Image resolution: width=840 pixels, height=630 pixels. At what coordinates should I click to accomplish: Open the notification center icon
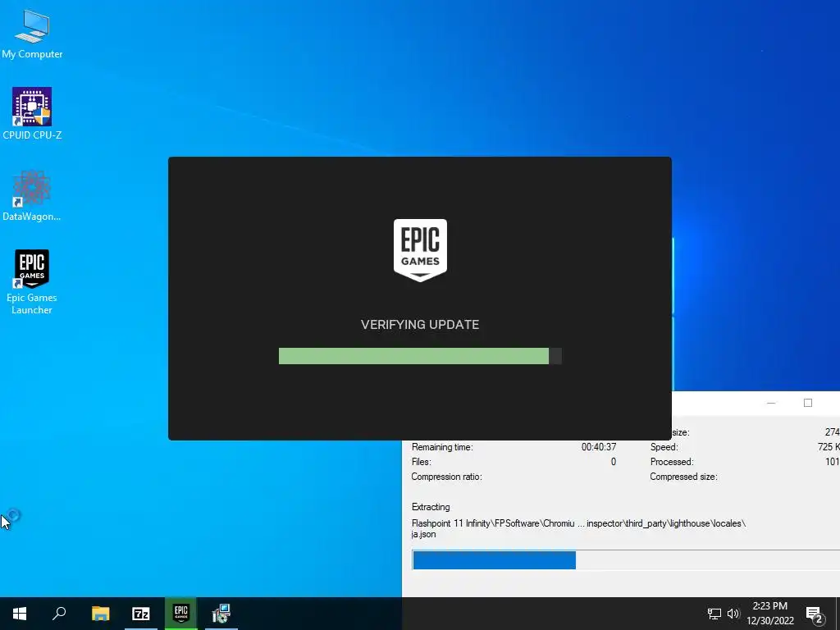(815, 614)
